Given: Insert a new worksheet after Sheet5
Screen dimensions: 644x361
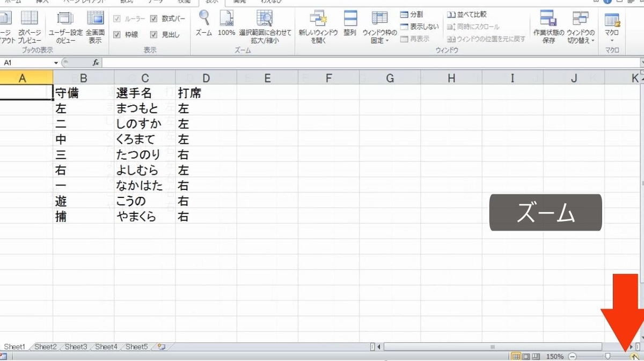Looking at the screenshot, I should pos(160,347).
